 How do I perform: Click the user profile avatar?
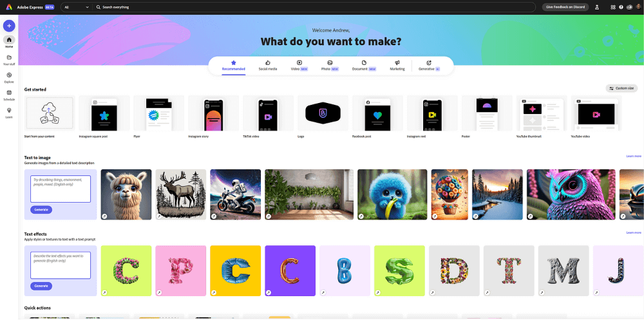pos(638,7)
